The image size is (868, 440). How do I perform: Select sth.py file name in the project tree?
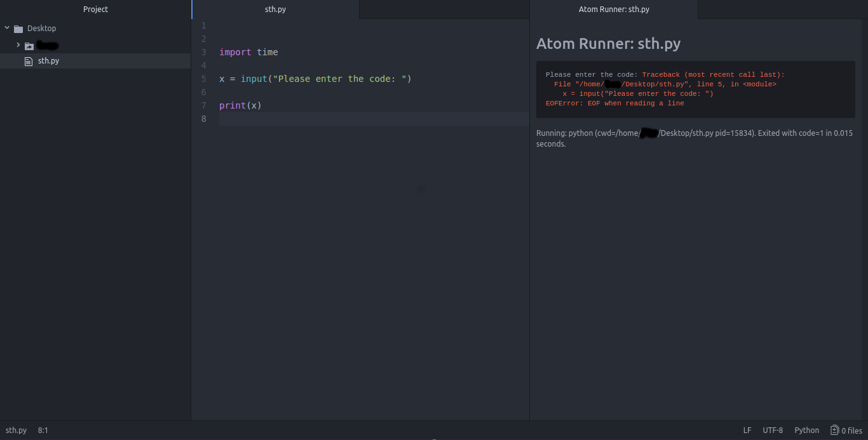(49, 61)
